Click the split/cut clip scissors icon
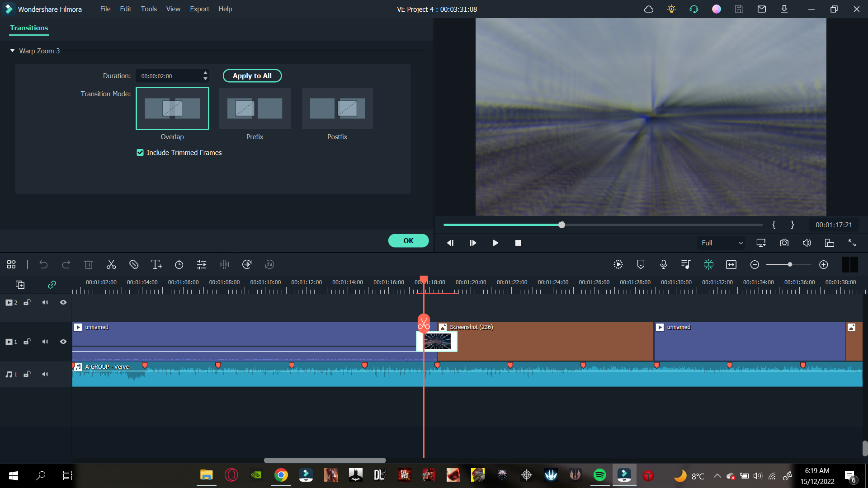This screenshot has height=488, width=868. pyautogui.click(x=111, y=264)
